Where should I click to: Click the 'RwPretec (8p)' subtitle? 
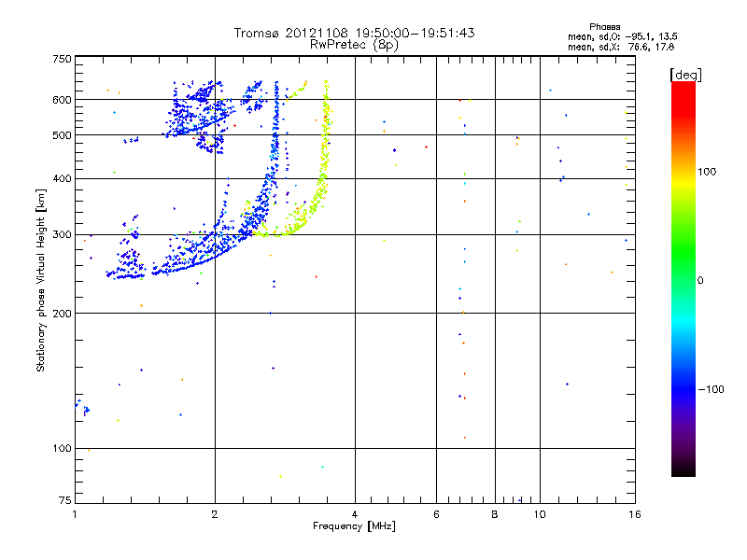(x=354, y=45)
